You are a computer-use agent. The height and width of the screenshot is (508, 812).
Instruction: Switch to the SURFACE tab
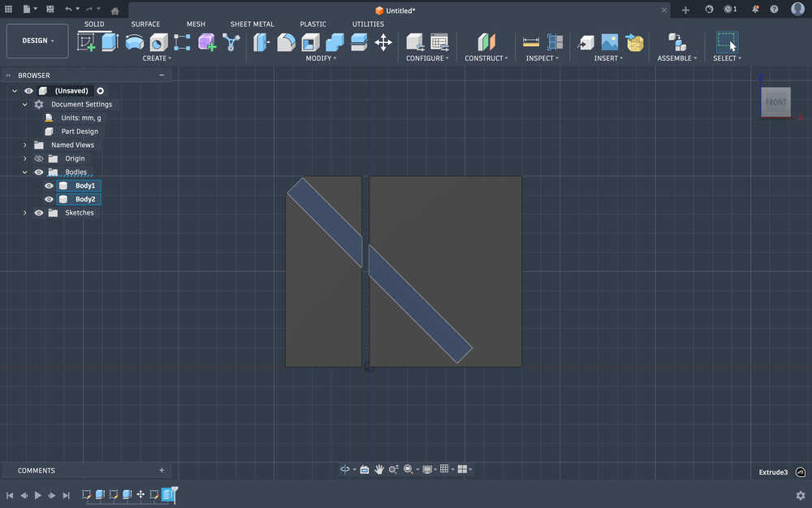coord(145,24)
